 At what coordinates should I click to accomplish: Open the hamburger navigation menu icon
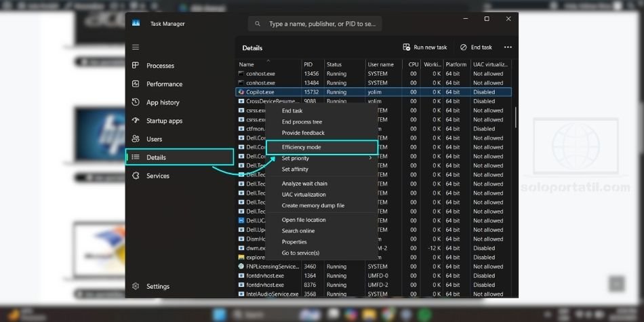(x=136, y=47)
